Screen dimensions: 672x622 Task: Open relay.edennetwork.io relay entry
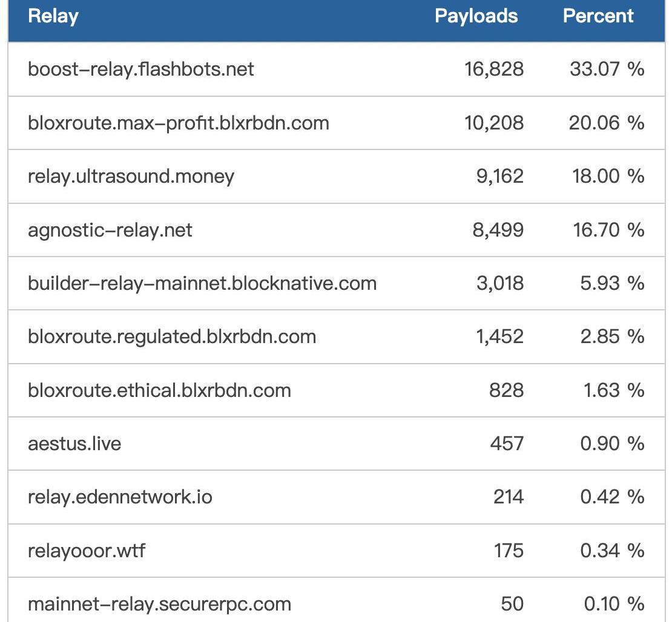point(120,497)
